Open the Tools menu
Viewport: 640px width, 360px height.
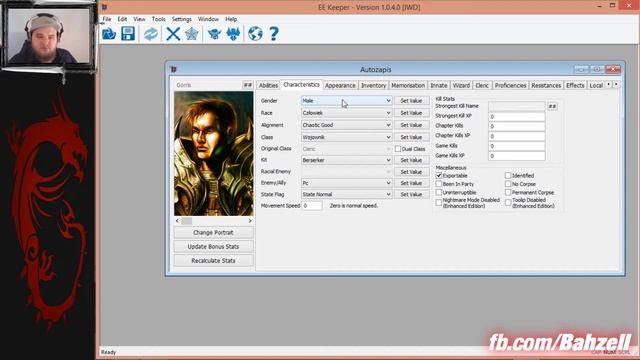[158, 19]
